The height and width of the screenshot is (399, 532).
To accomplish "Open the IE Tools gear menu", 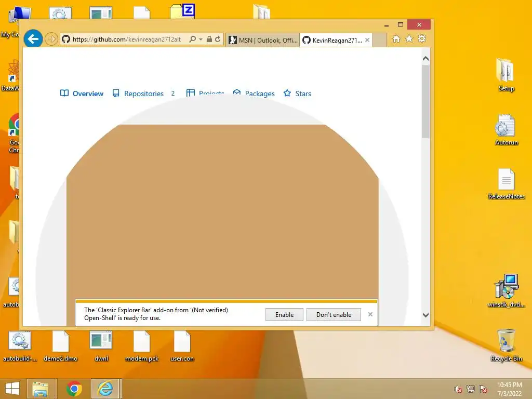I will click(x=422, y=39).
